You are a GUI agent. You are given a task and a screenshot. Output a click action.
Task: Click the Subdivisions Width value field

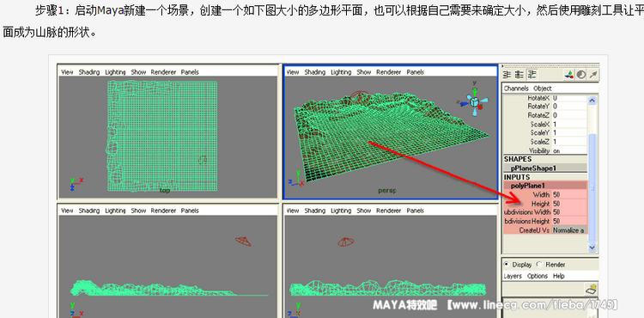tap(569, 212)
